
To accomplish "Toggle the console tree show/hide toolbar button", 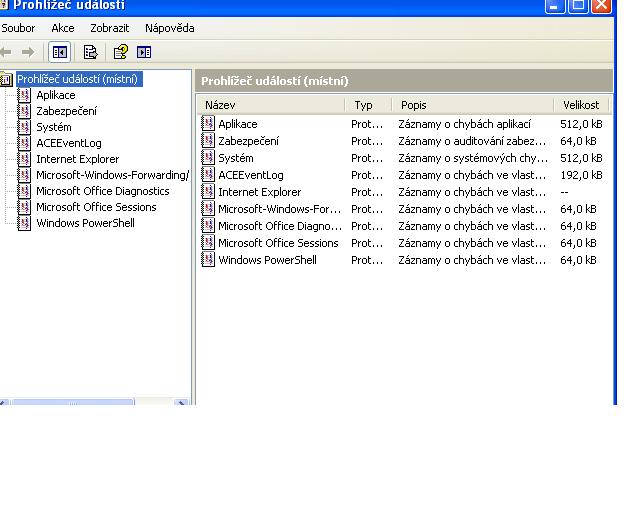I will point(60,52).
